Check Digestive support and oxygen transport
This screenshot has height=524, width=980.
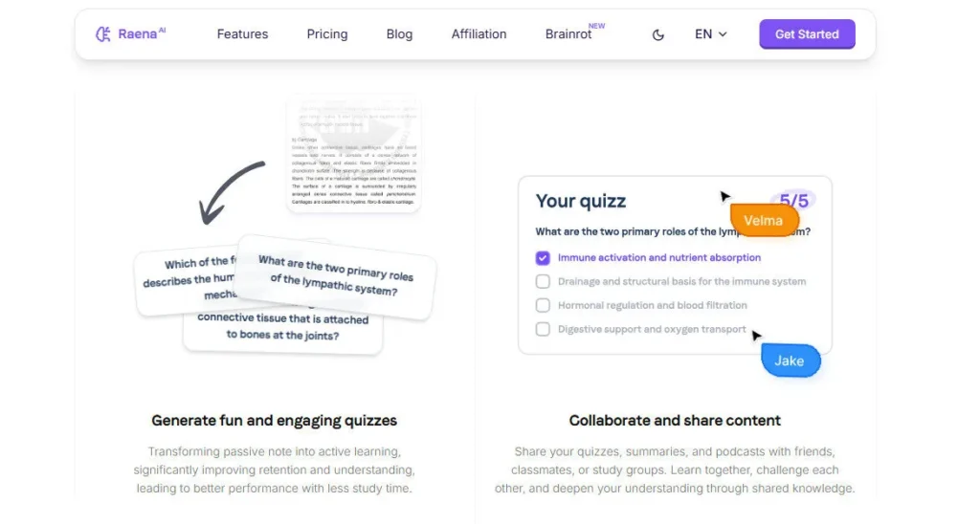click(x=543, y=330)
